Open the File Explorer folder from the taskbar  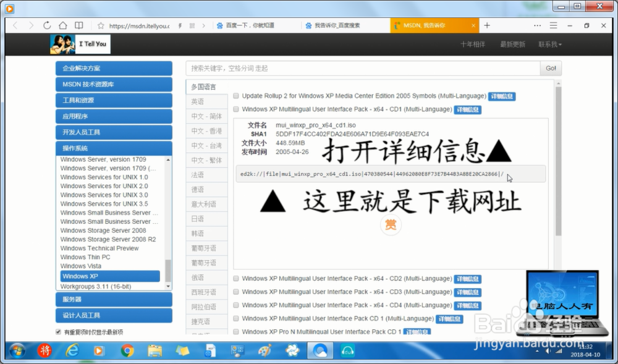click(x=155, y=350)
